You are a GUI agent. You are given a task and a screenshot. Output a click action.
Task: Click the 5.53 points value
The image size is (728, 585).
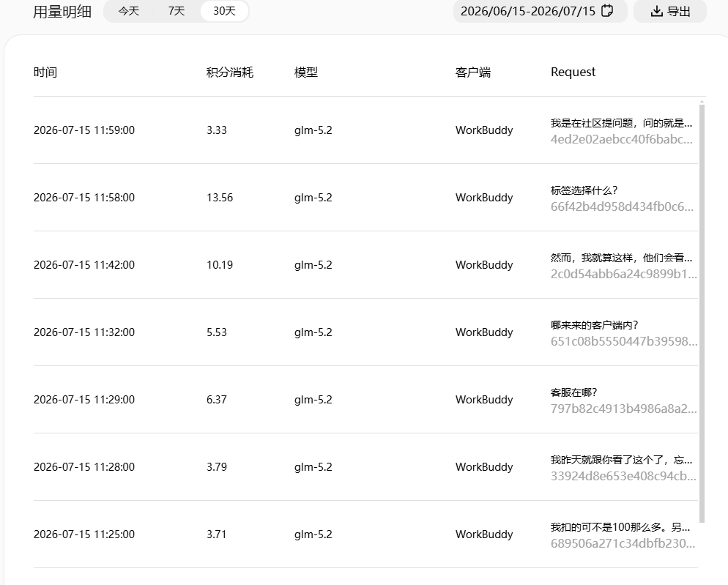tap(217, 332)
